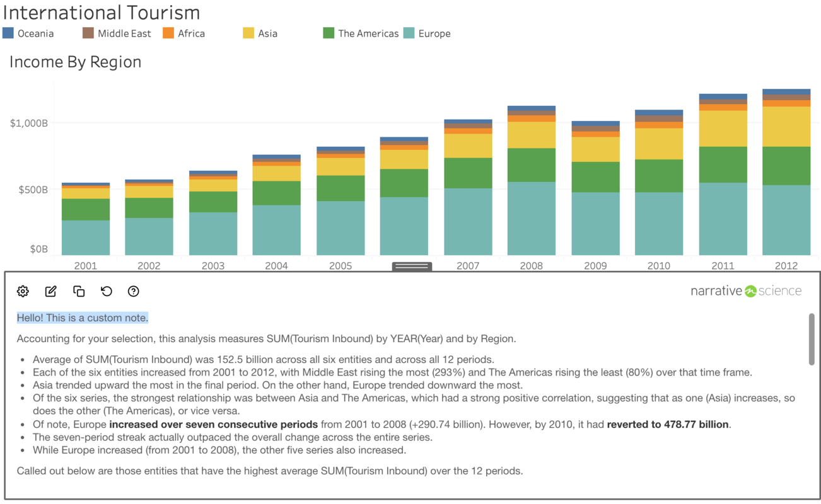The height and width of the screenshot is (504, 821).
Task: Click the edit narrative pencil icon
Action: [x=51, y=291]
